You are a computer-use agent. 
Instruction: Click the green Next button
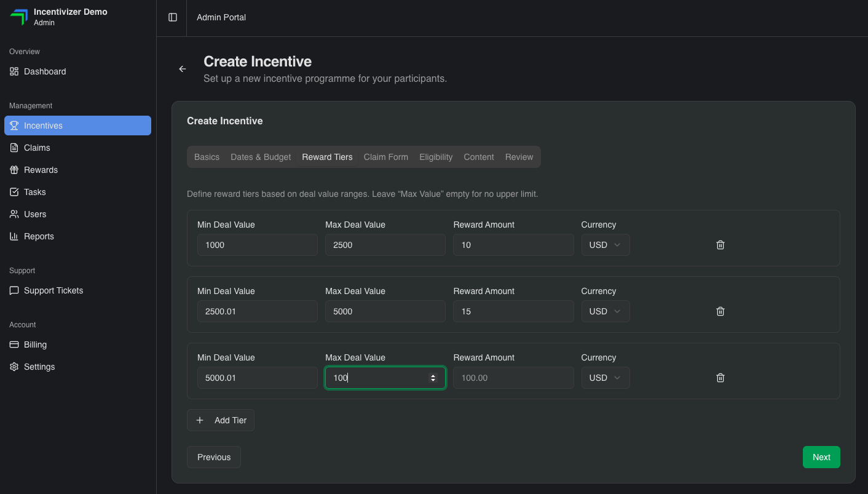821,457
